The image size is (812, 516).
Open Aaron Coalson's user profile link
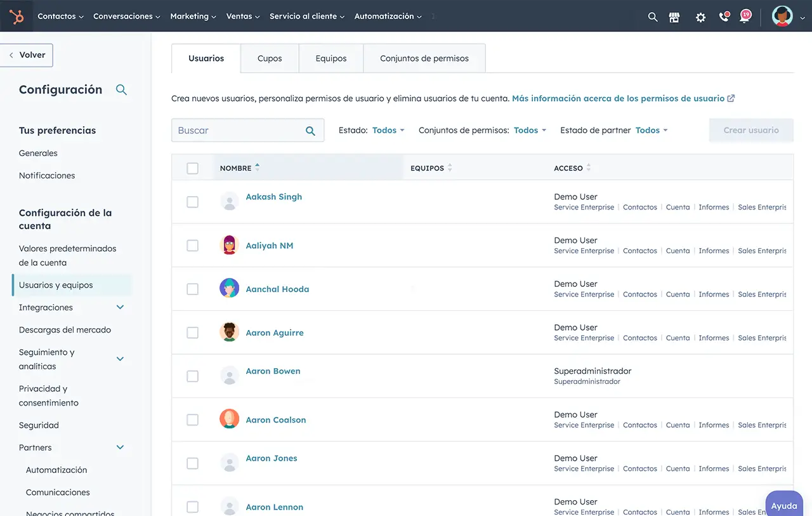pyautogui.click(x=276, y=420)
